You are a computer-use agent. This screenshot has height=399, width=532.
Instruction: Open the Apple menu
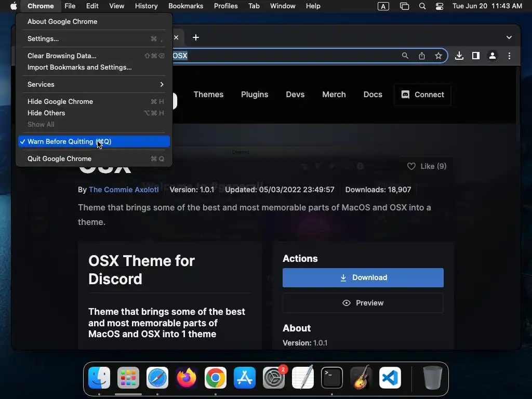(x=14, y=6)
